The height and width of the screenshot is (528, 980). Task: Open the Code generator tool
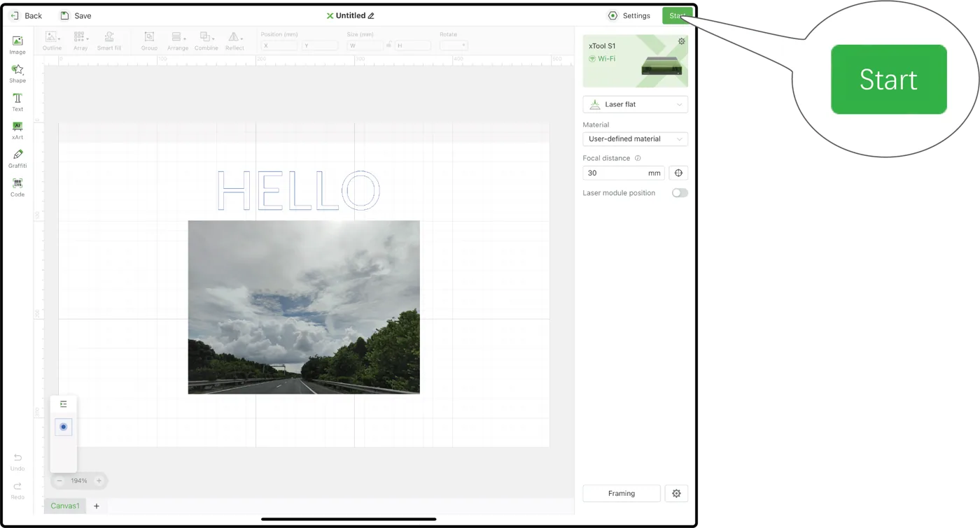pyautogui.click(x=17, y=187)
